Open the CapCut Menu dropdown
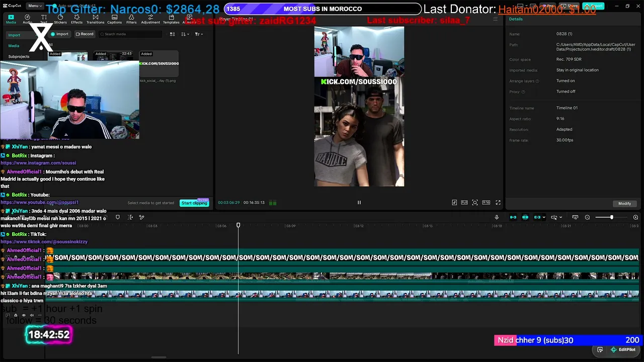644x362 pixels. [x=34, y=6]
